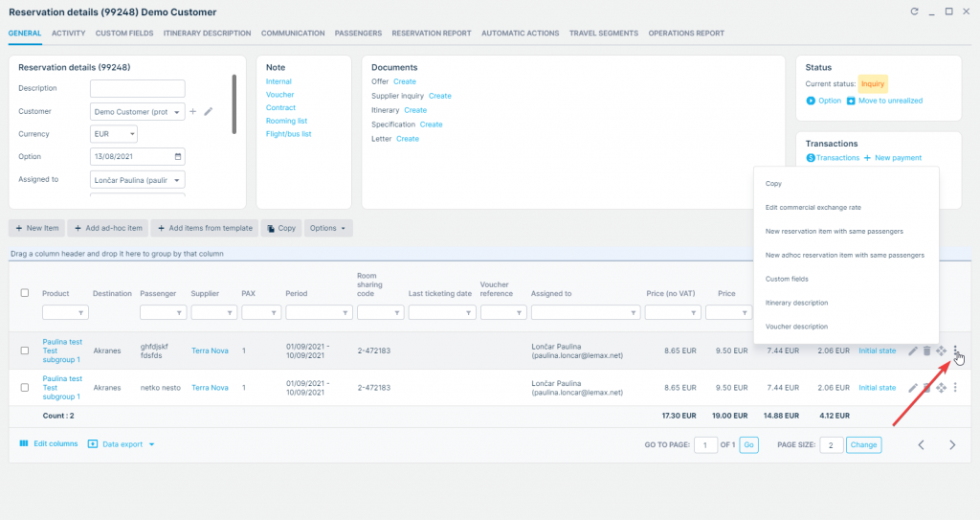The image size is (980, 520).
Task: Open the Price (no VAT) column filter
Action: [693, 313]
